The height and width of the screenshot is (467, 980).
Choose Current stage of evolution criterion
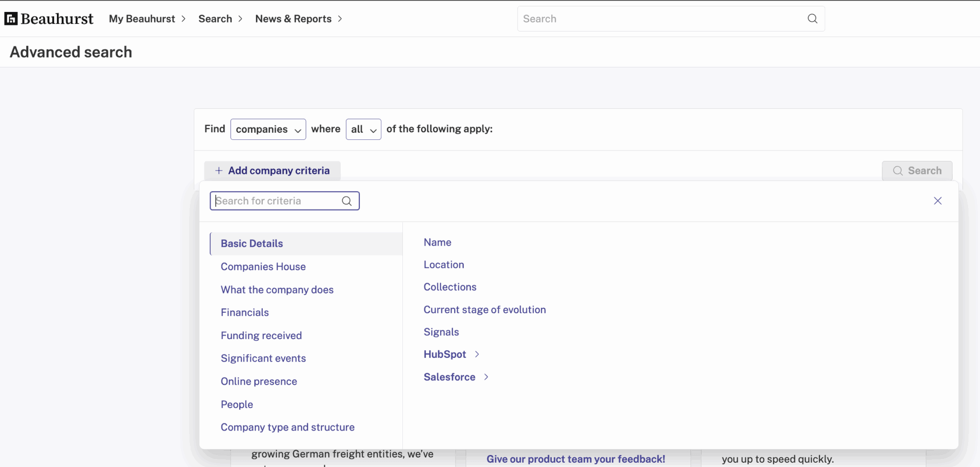[484, 310]
